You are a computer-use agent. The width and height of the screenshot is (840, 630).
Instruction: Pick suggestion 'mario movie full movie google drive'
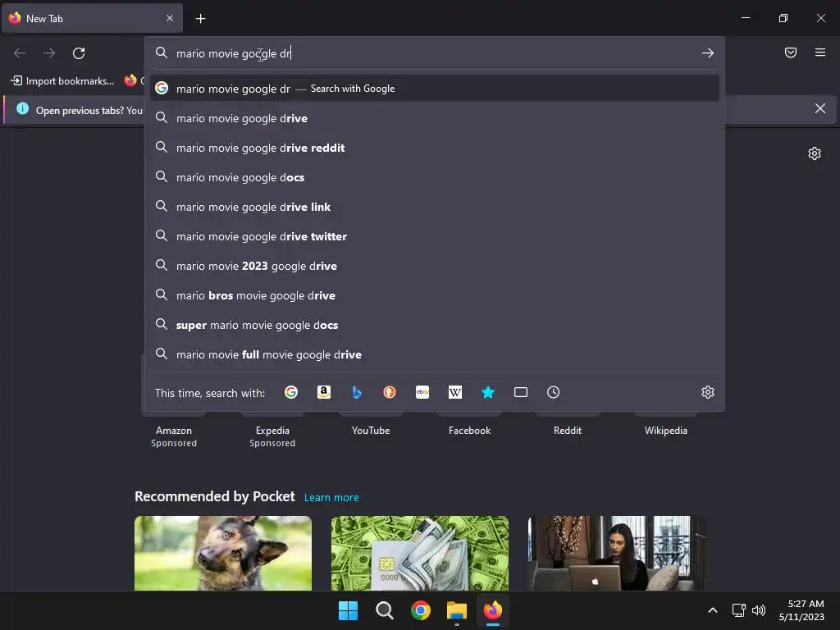(x=435, y=354)
